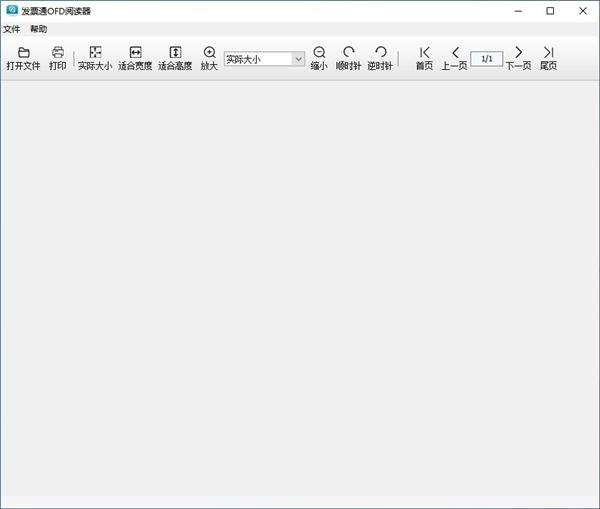Minimize the OFD reader window

pos(518,11)
